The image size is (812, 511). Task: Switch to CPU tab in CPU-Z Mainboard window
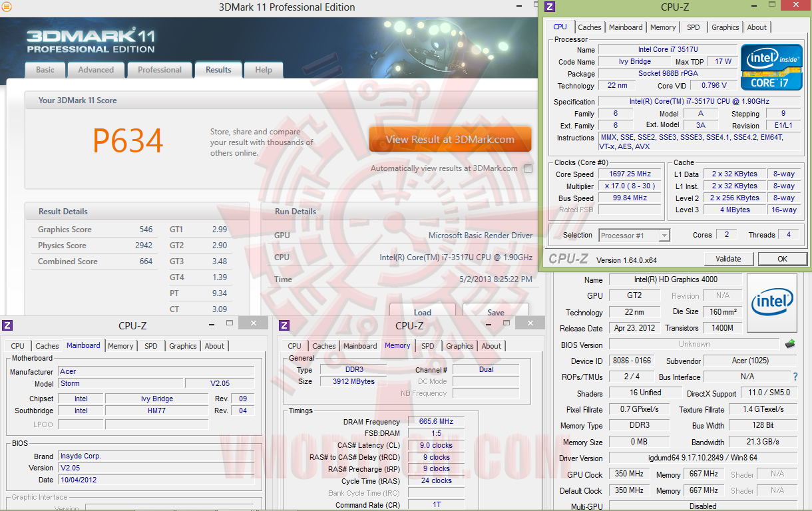[x=18, y=346]
